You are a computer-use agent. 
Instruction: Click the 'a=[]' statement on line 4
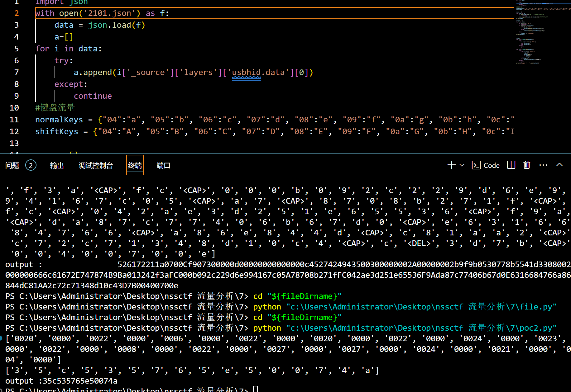click(x=64, y=37)
